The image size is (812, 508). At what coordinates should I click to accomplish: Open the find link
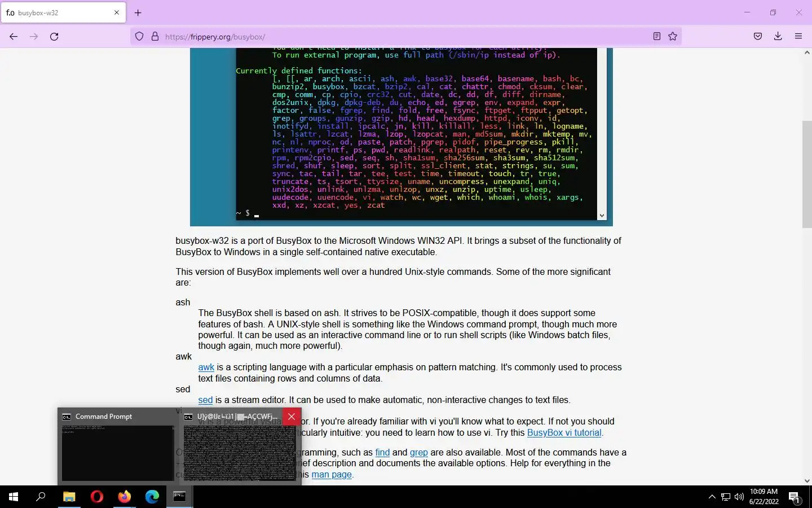(382, 453)
